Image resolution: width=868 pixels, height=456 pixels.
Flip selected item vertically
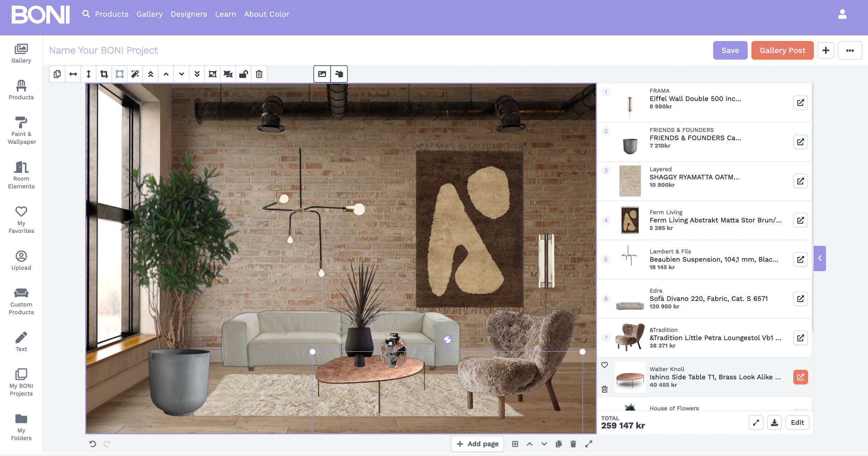pyautogui.click(x=89, y=74)
